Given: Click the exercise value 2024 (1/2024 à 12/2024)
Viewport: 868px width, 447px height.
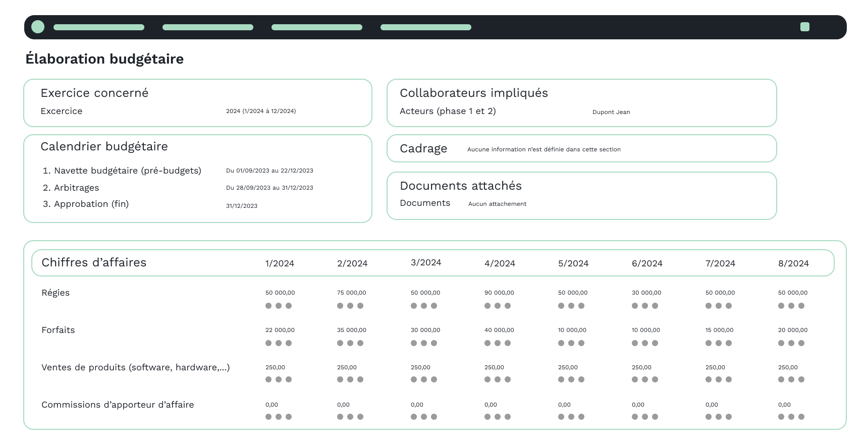Looking at the screenshot, I should tap(261, 111).
